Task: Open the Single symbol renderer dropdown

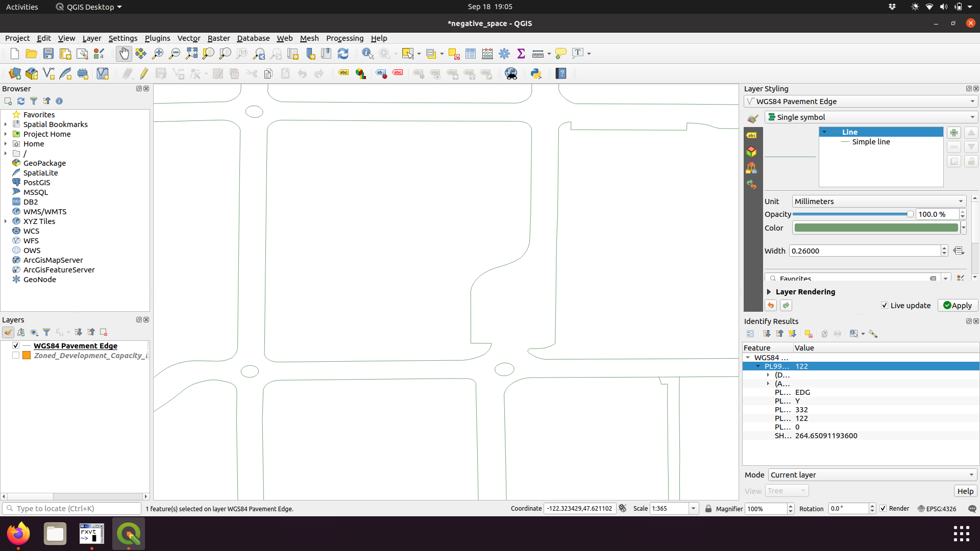Action: (871, 117)
